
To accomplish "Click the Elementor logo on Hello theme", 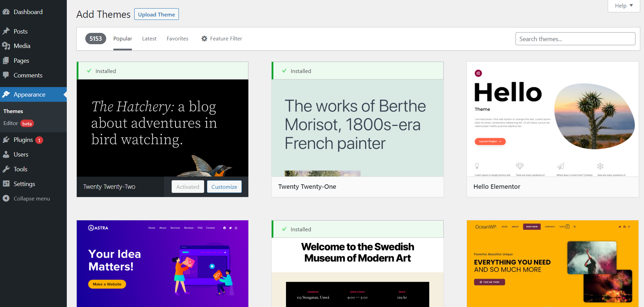I will tap(478, 73).
